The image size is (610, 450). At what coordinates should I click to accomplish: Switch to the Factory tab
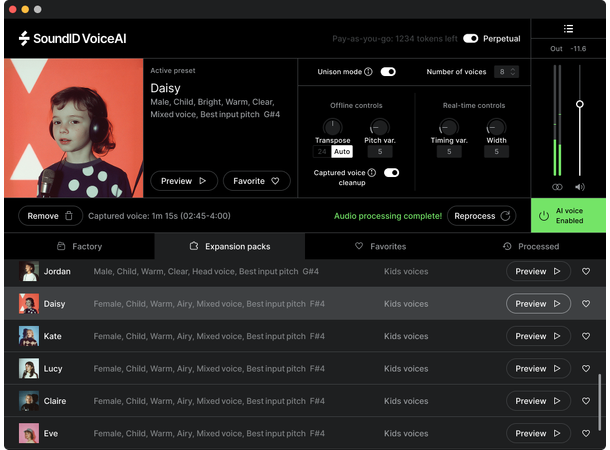[x=79, y=246]
